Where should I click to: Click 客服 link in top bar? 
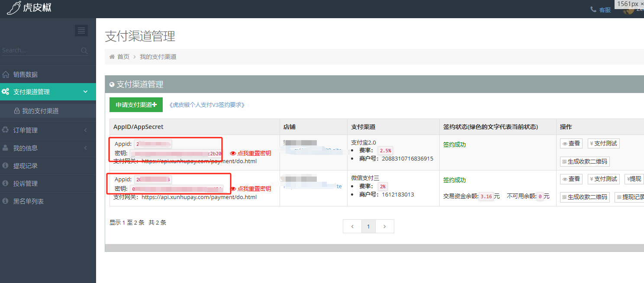tap(605, 10)
